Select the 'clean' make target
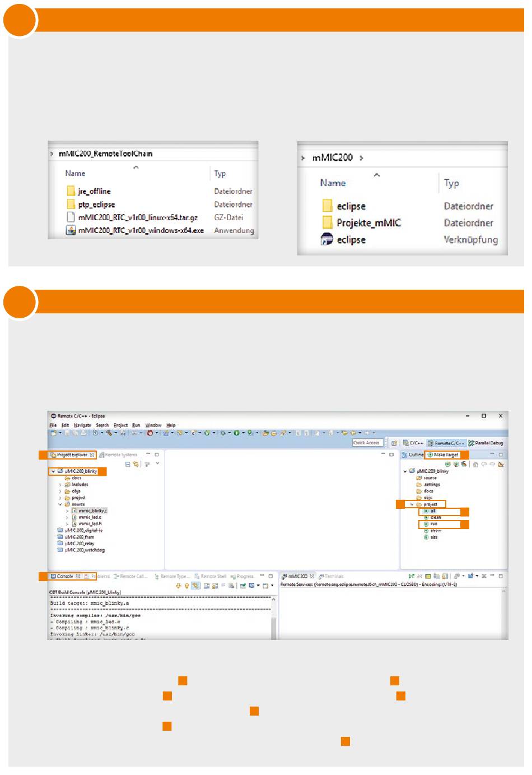532x775 pixels. [x=433, y=517]
